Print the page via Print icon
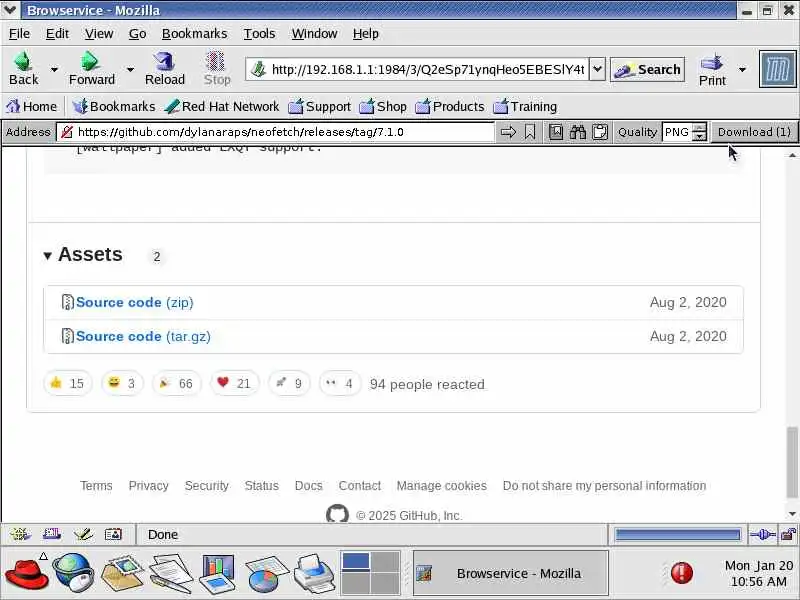Image resolution: width=800 pixels, height=600 pixels. pos(712,62)
